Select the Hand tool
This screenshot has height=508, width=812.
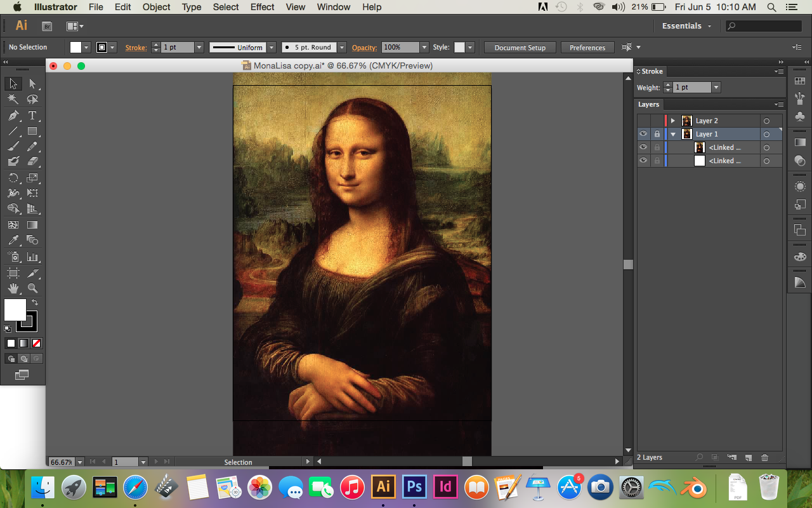click(x=13, y=288)
